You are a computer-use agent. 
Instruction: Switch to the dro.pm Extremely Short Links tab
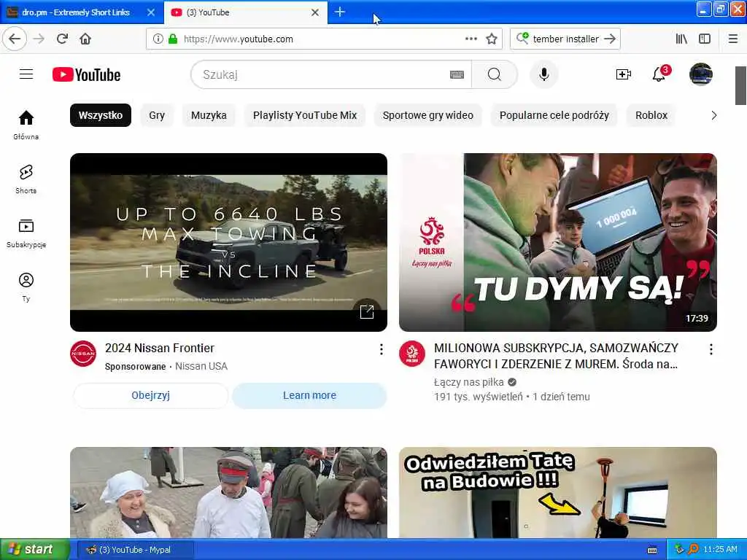point(76,12)
